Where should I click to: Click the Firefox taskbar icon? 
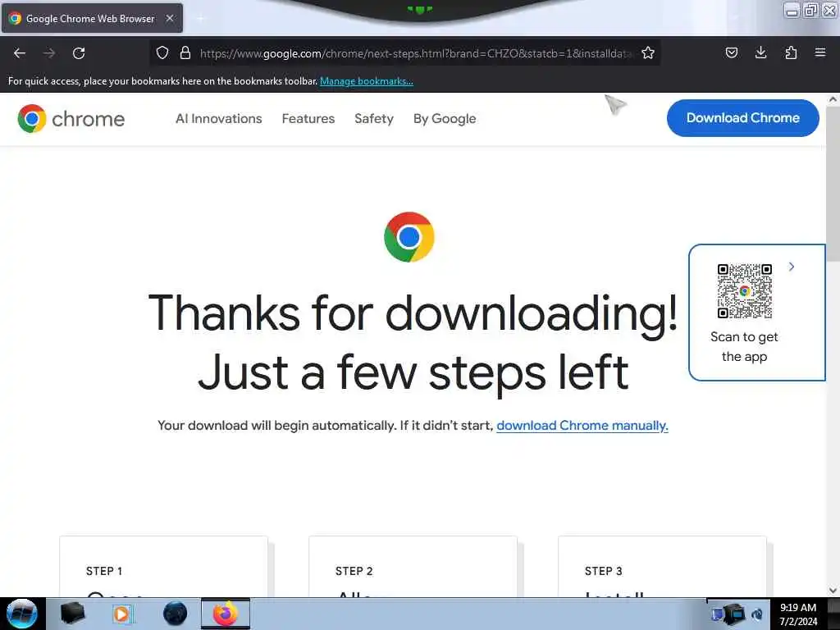(226, 614)
